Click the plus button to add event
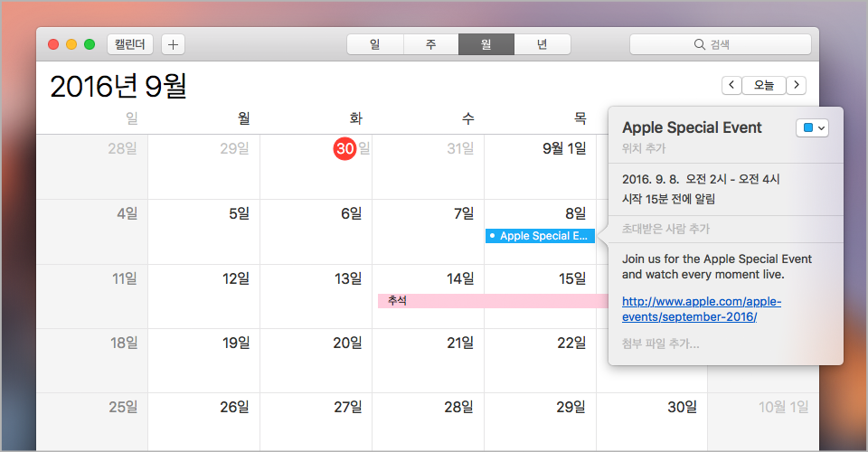 tap(173, 45)
